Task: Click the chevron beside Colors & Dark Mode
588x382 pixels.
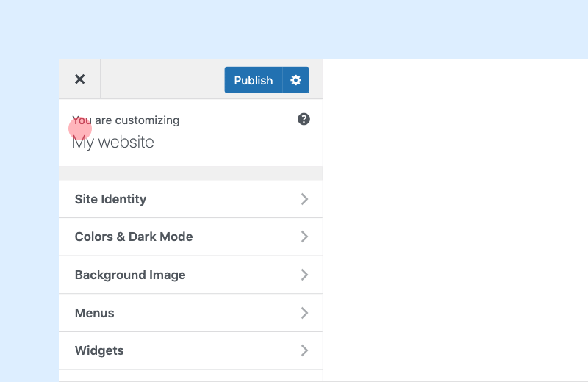Action: [x=304, y=237]
